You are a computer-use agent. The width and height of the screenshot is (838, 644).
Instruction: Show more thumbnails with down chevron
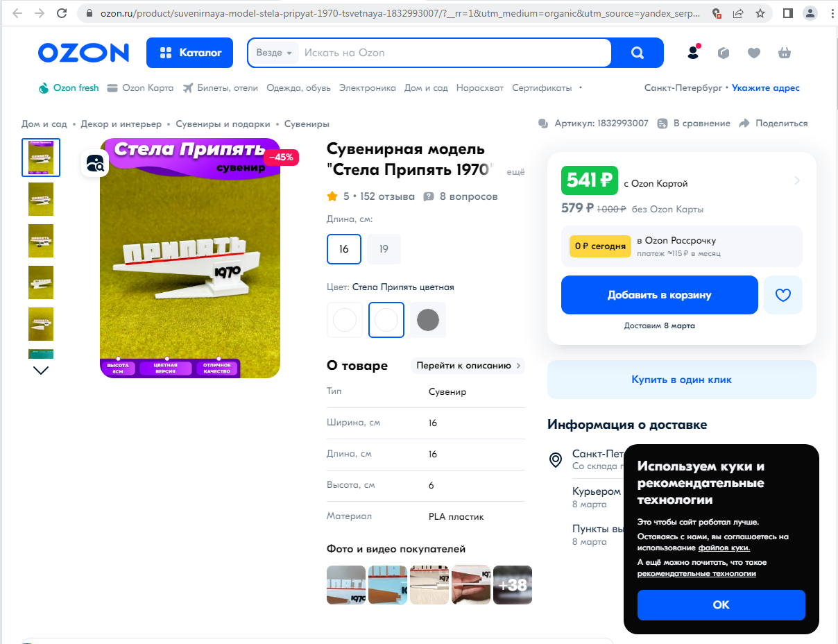[x=41, y=371]
